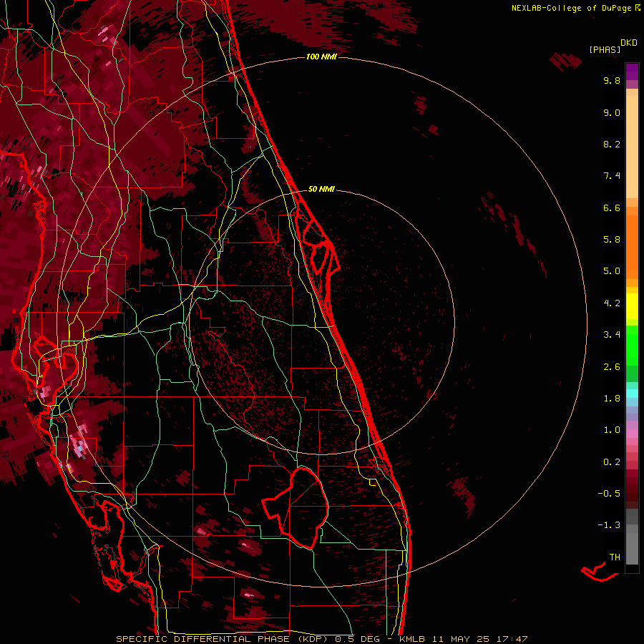644x644 pixels.
Task: Click the purple swatch atop the color bar
Action: tap(632, 72)
